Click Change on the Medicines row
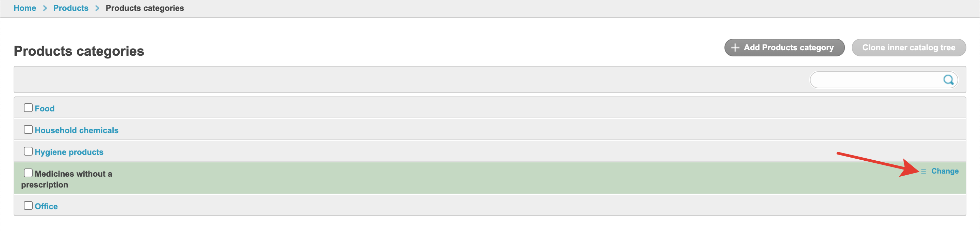 tap(945, 171)
